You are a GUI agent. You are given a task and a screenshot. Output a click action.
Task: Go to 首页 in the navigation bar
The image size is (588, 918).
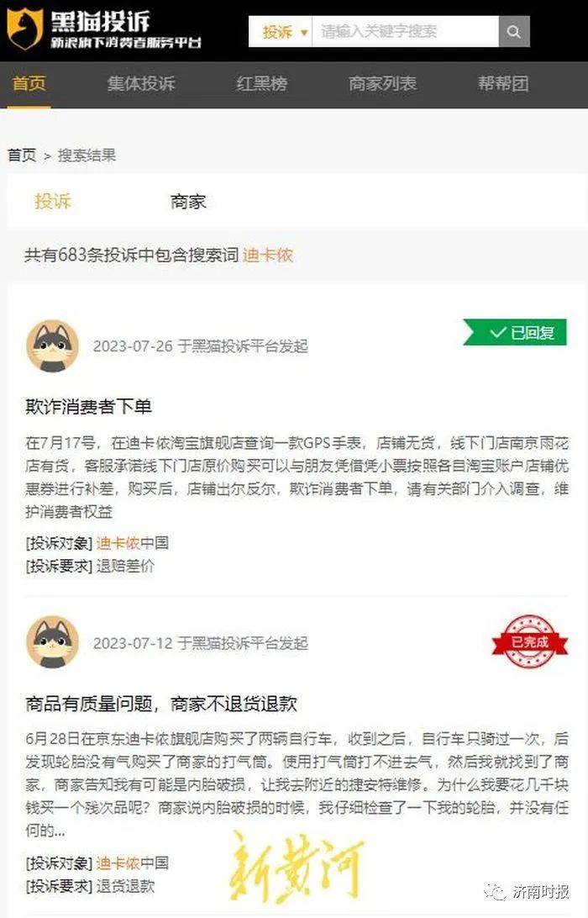tap(29, 84)
